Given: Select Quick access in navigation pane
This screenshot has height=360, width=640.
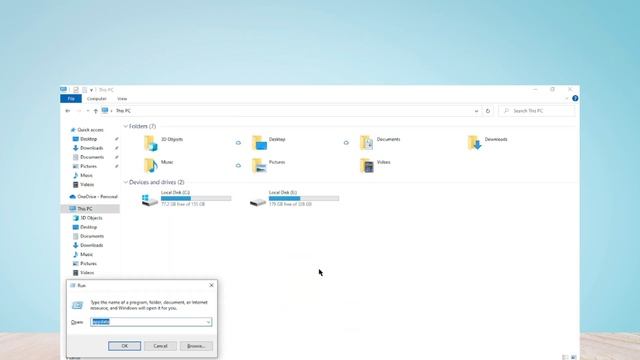Looking at the screenshot, I should [x=87, y=130].
